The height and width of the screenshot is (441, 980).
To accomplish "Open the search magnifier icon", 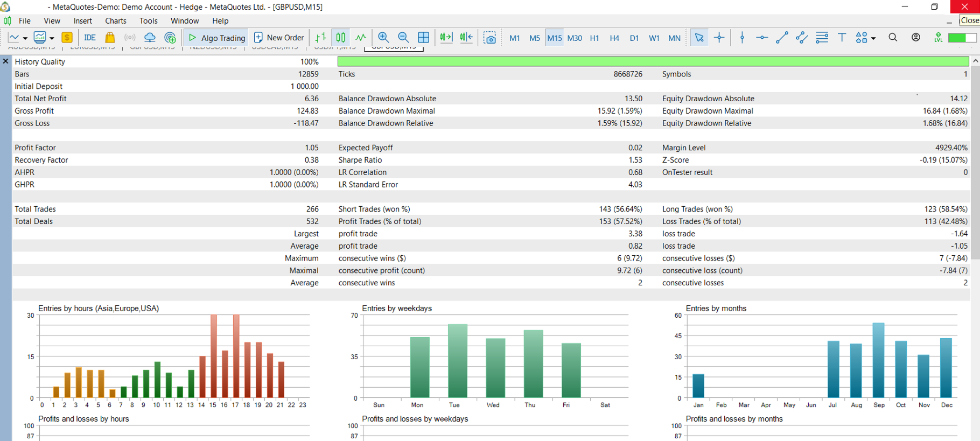I will [893, 38].
